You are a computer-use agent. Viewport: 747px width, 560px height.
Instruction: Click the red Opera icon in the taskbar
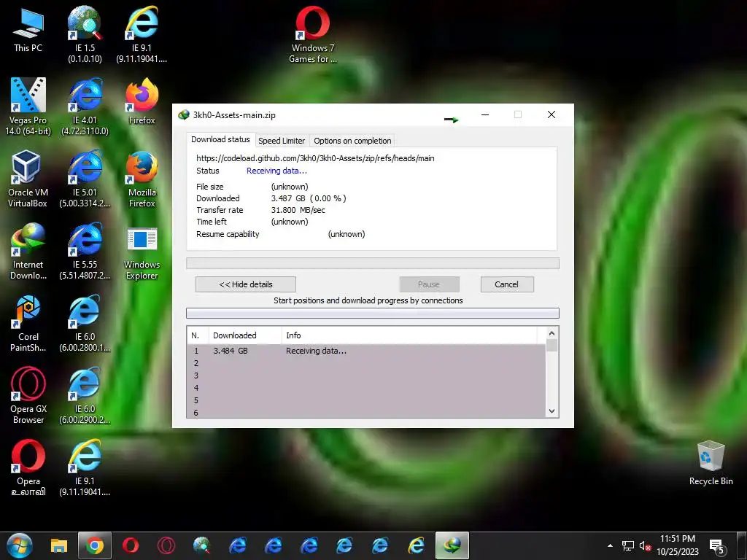131,545
